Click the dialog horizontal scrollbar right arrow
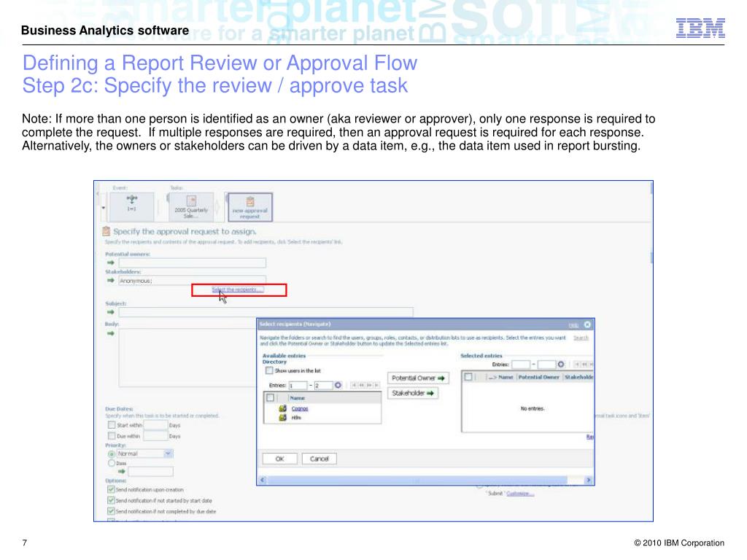Image resolution: width=747 pixels, height=560 pixels. coord(589,480)
